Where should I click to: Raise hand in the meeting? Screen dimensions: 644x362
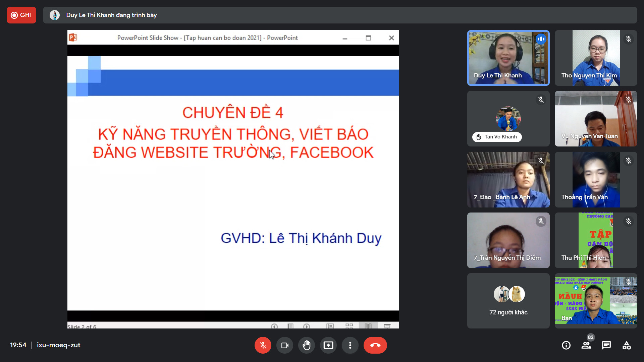pos(306,345)
